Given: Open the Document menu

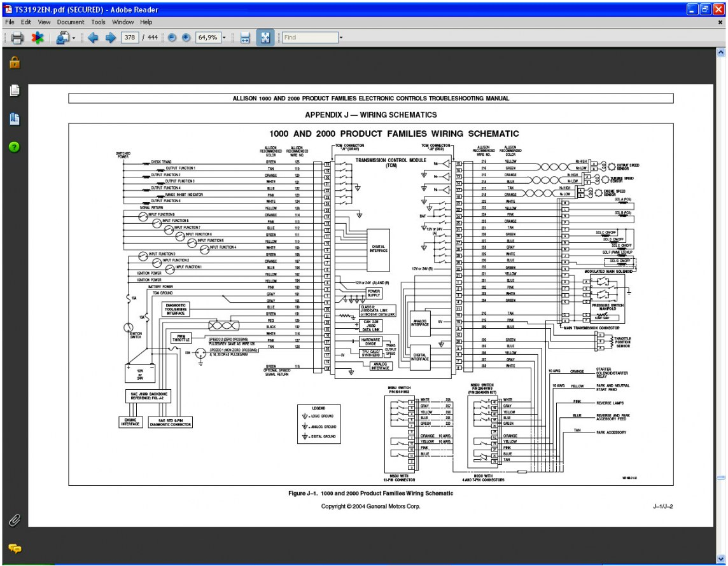Looking at the screenshot, I should point(71,22).
